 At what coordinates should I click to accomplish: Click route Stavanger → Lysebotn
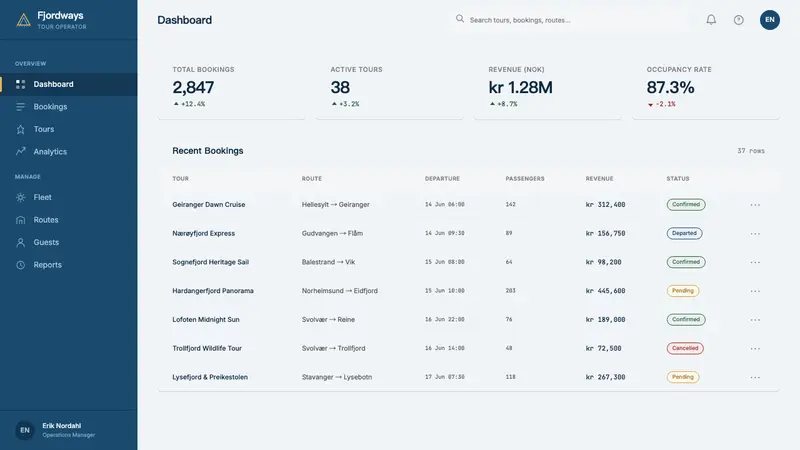337,377
